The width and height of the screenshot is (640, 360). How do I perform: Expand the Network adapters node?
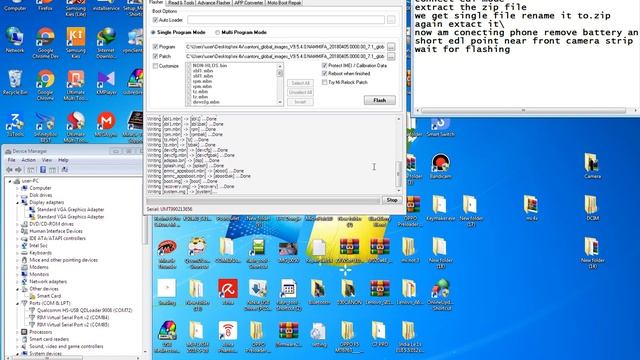tap(18, 281)
